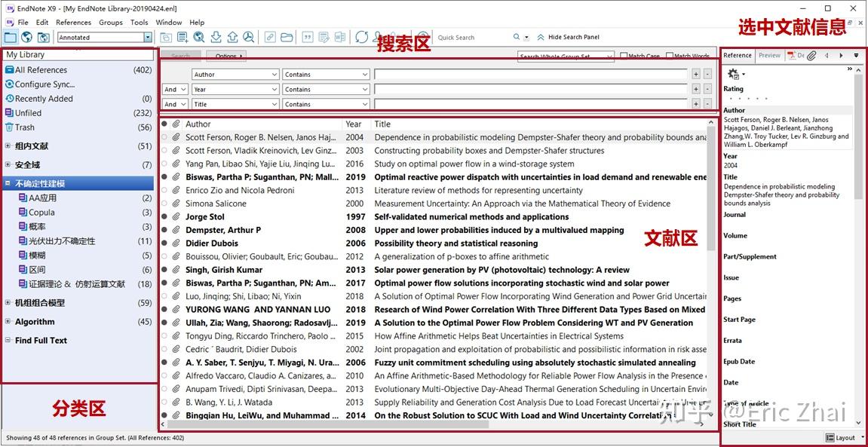
Task: Open the Groups menu
Action: tap(111, 22)
